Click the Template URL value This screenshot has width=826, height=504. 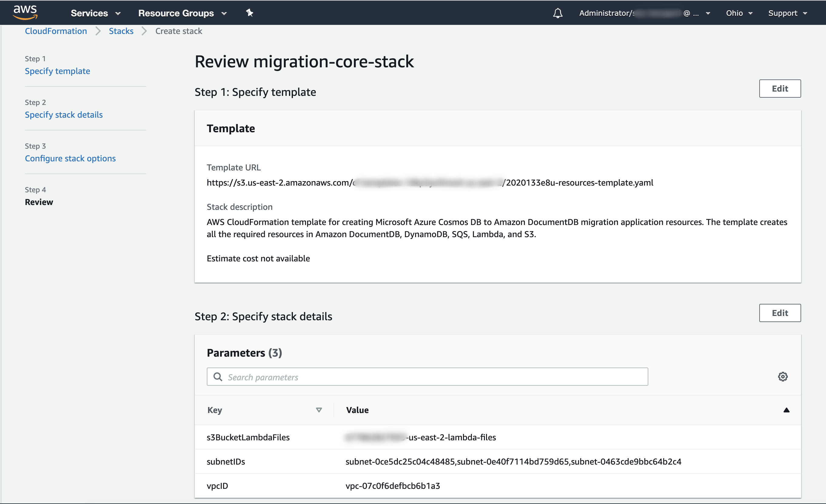pos(430,183)
